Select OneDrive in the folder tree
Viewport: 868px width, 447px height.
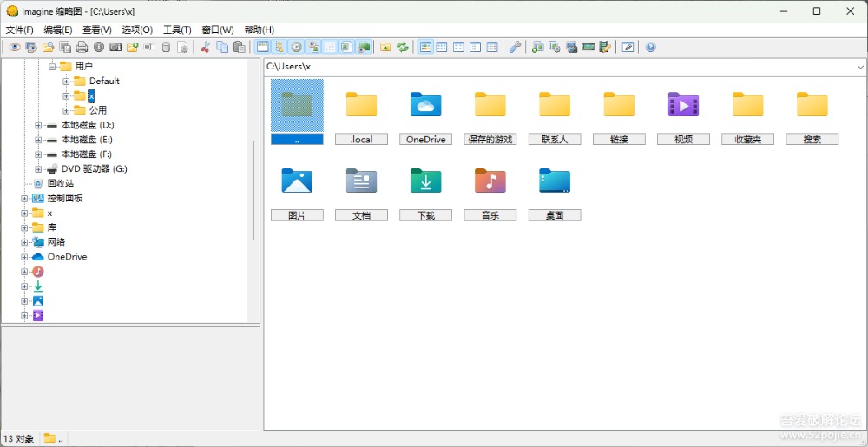(67, 257)
